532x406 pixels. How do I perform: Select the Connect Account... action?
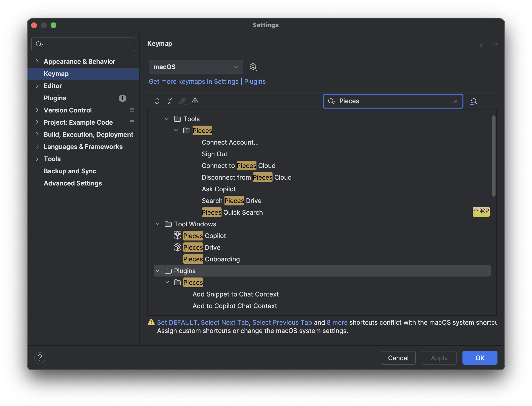coord(230,142)
